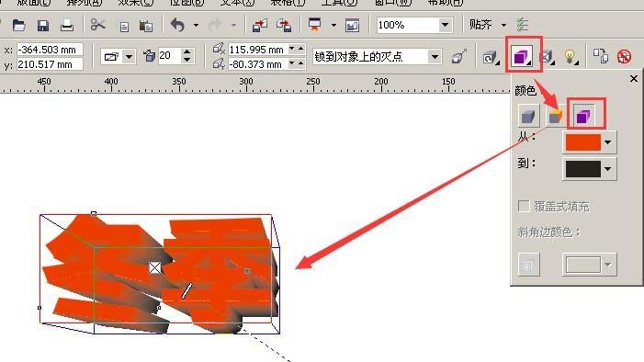644x362 pixels.
Task: Decrease extrusion depth with down arrow
Action: pyautogui.click(x=186, y=60)
